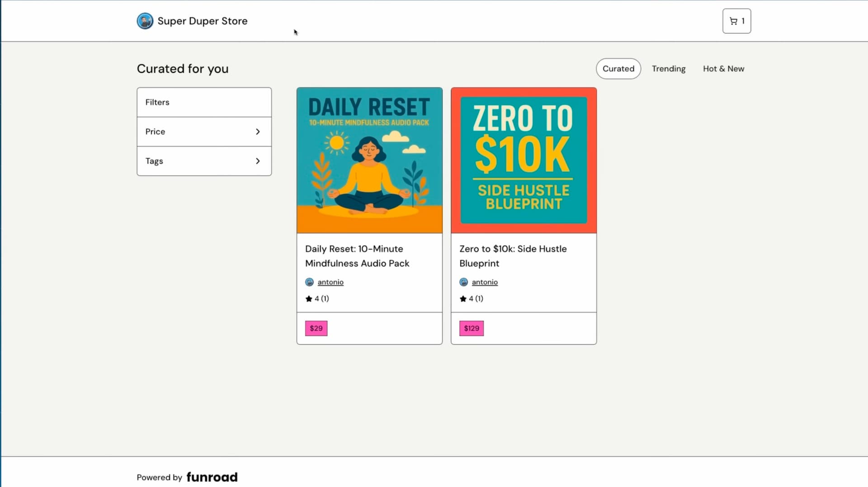Image resolution: width=868 pixels, height=487 pixels.
Task: Expand the Price filter chevron
Action: pyautogui.click(x=258, y=132)
